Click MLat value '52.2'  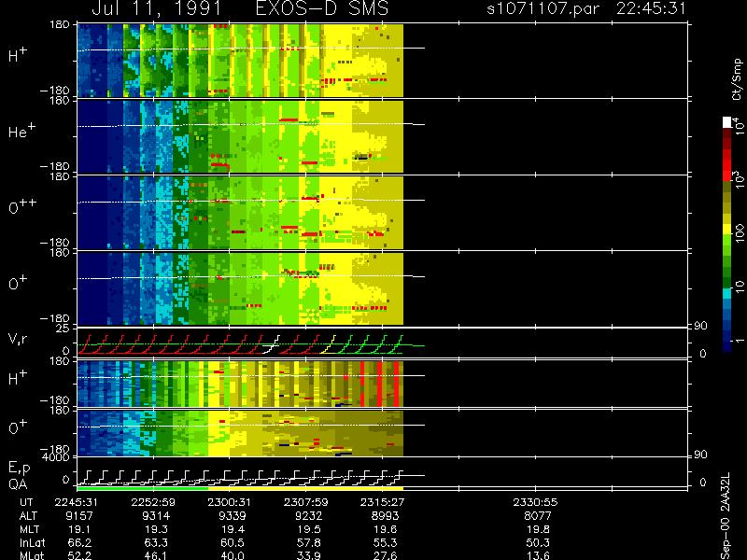click(79, 555)
